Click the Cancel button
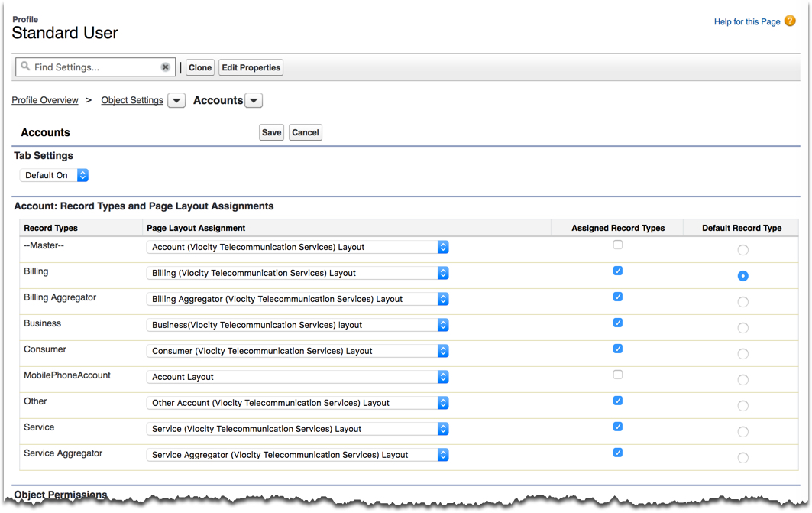Screen dimensions: 812x513 pos(305,132)
